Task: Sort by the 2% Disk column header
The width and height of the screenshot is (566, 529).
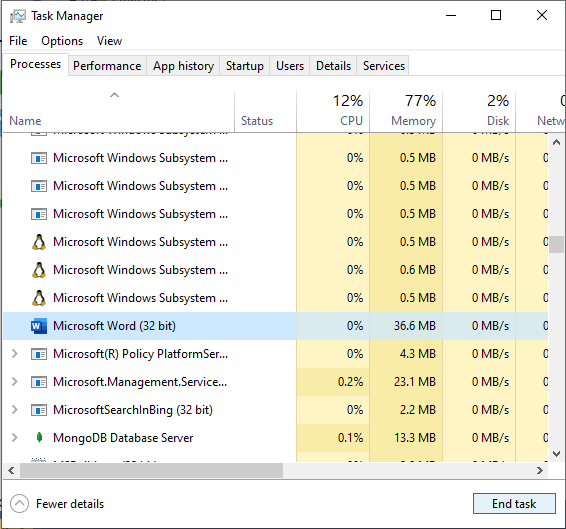Action: tap(479, 112)
